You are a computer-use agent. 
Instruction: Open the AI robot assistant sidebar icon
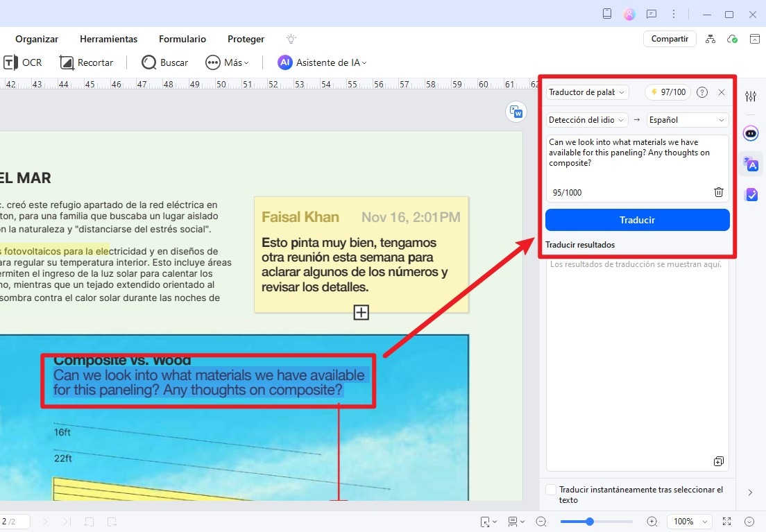751,133
